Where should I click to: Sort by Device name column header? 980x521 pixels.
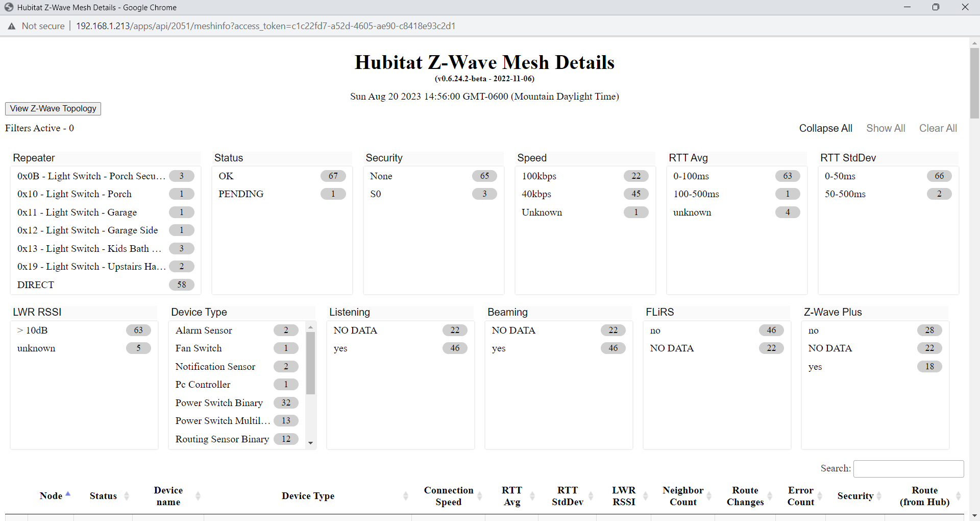168,496
